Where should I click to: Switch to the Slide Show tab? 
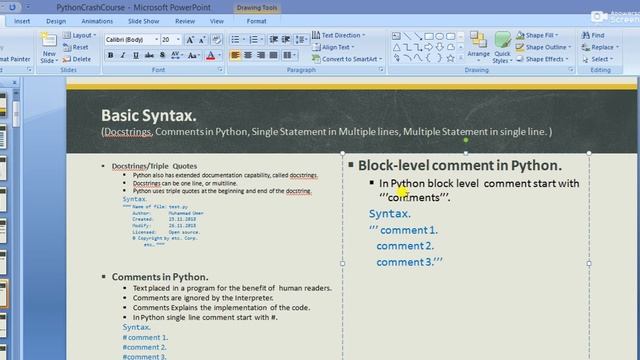[x=144, y=21]
